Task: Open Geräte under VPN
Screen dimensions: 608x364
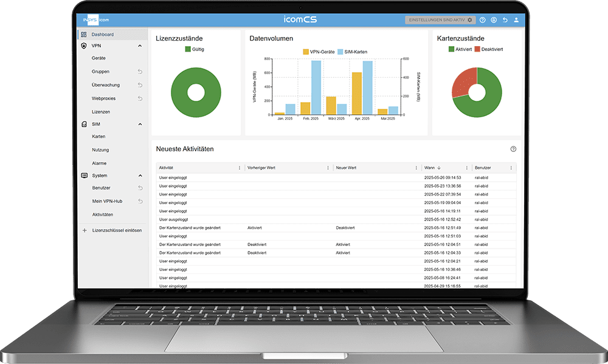Action: [98, 58]
